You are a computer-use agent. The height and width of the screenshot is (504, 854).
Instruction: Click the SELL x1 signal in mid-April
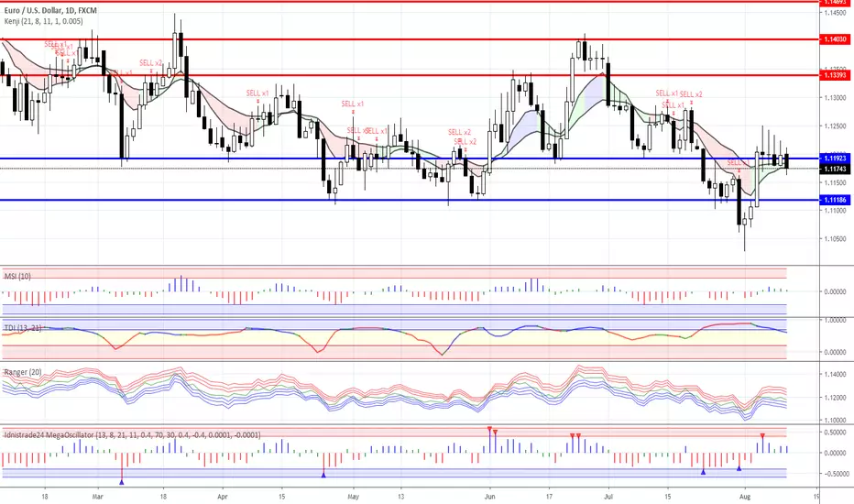257,93
